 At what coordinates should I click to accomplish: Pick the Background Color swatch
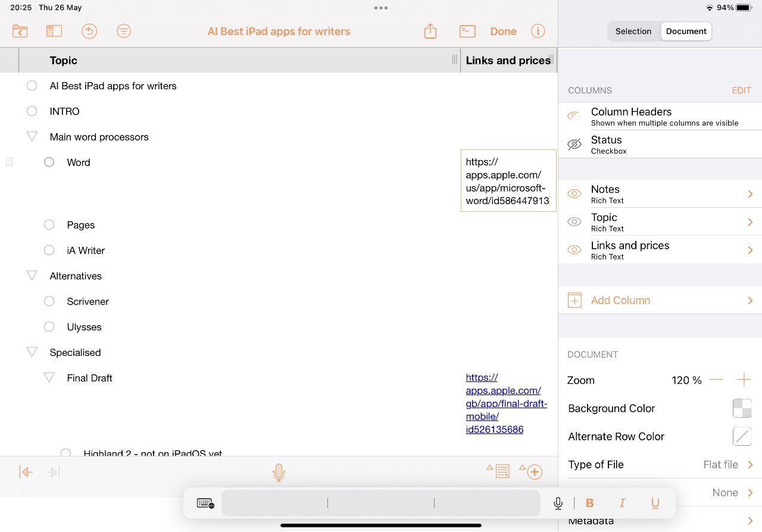click(742, 408)
